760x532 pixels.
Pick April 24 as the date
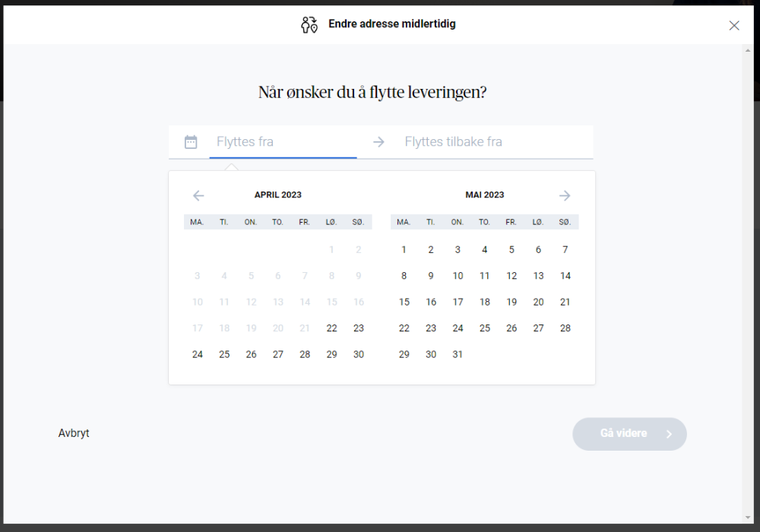click(198, 354)
